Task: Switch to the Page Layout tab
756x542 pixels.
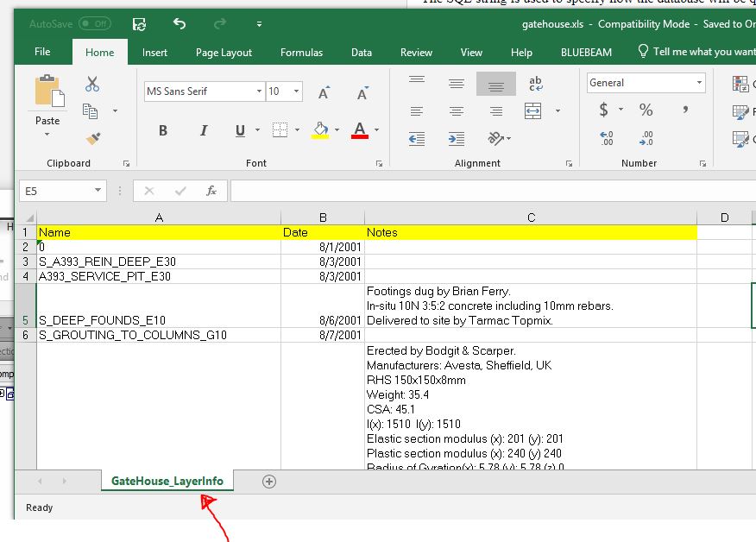Action: pyautogui.click(x=224, y=52)
